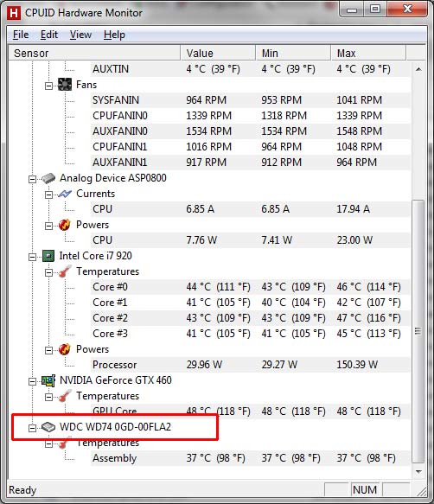
Task: Collapse the Currents group
Action: pyautogui.click(x=48, y=195)
